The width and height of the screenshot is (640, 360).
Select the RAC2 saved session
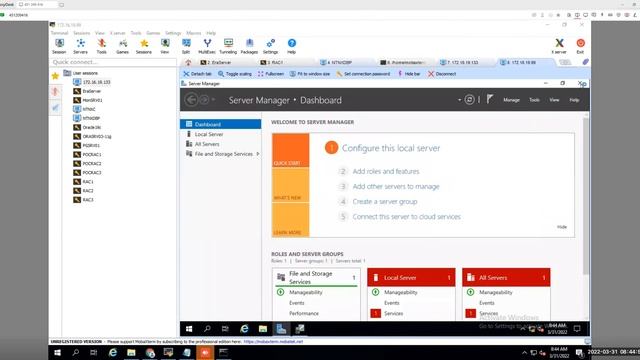(x=83, y=191)
